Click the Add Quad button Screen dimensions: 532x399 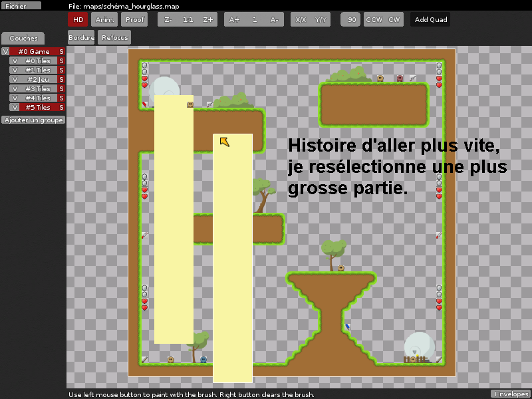point(431,20)
